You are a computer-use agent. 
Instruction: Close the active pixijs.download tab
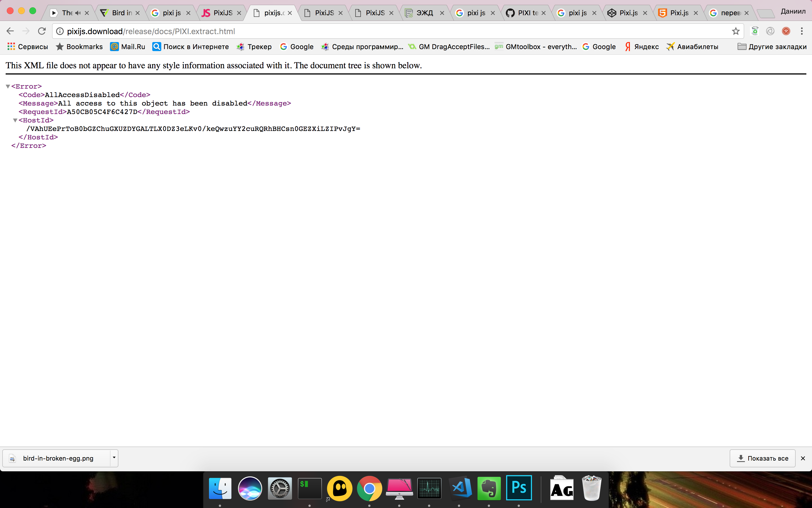290,13
